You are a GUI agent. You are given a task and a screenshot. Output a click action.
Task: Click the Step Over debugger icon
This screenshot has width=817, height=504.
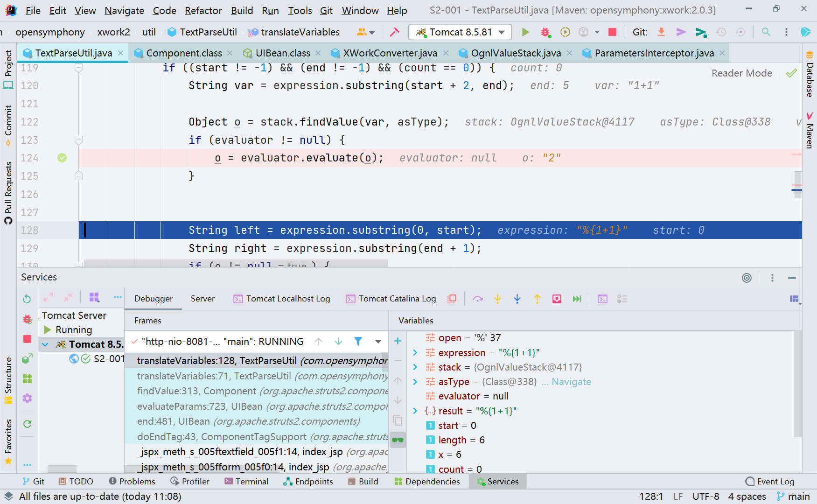(x=477, y=299)
